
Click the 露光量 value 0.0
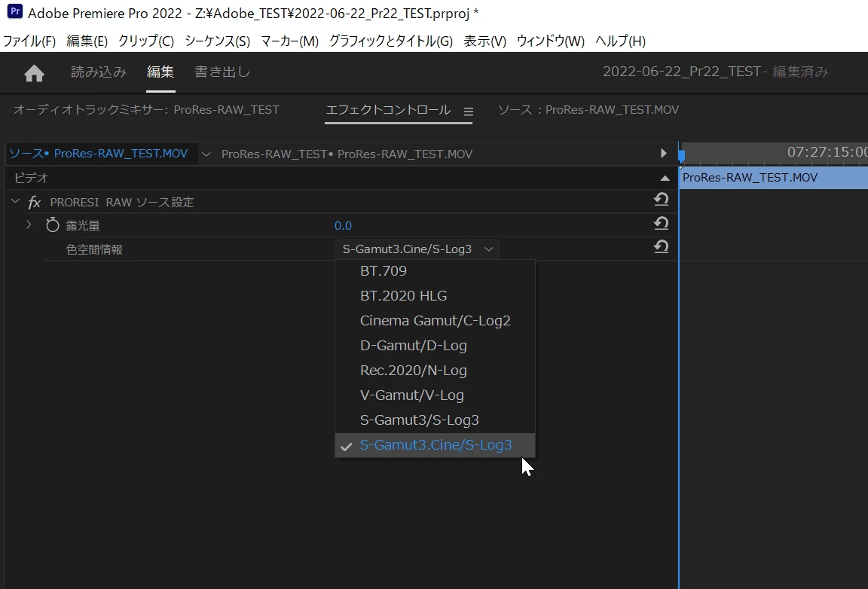343,225
